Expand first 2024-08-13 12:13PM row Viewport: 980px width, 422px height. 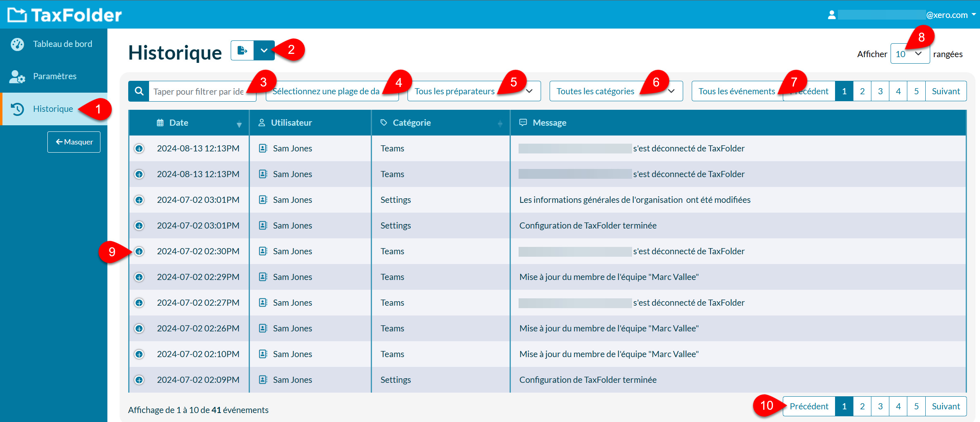click(139, 149)
